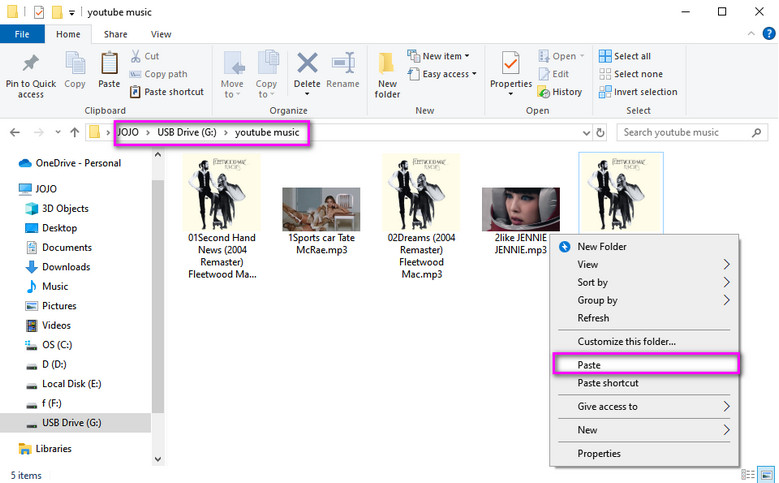Open the Copy to dropdown

(267, 75)
